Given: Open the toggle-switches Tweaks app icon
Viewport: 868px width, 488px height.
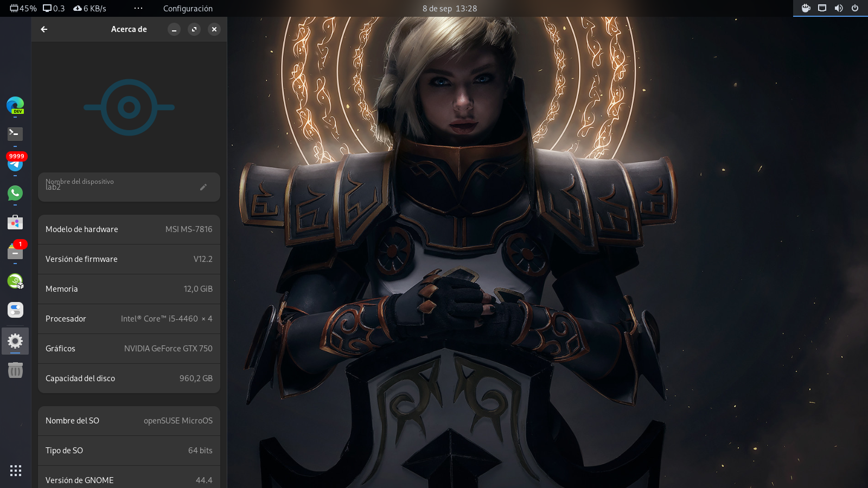Looking at the screenshot, I should (x=15, y=310).
